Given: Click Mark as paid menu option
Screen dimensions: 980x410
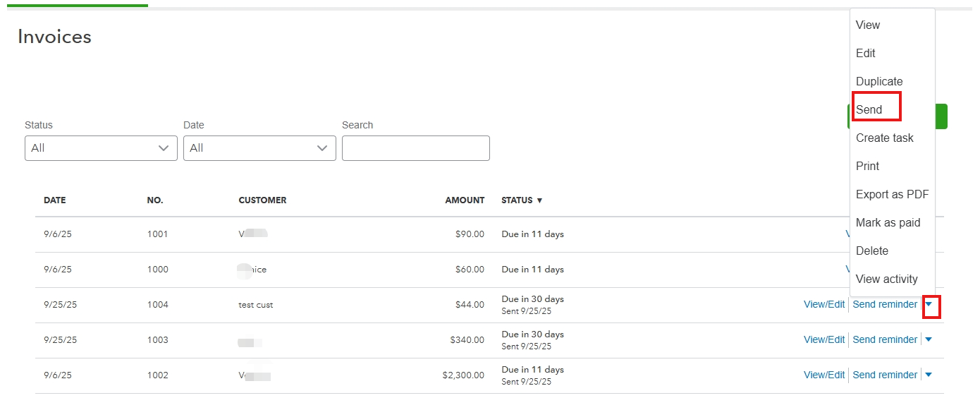Looking at the screenshot, I should [888, 223].
